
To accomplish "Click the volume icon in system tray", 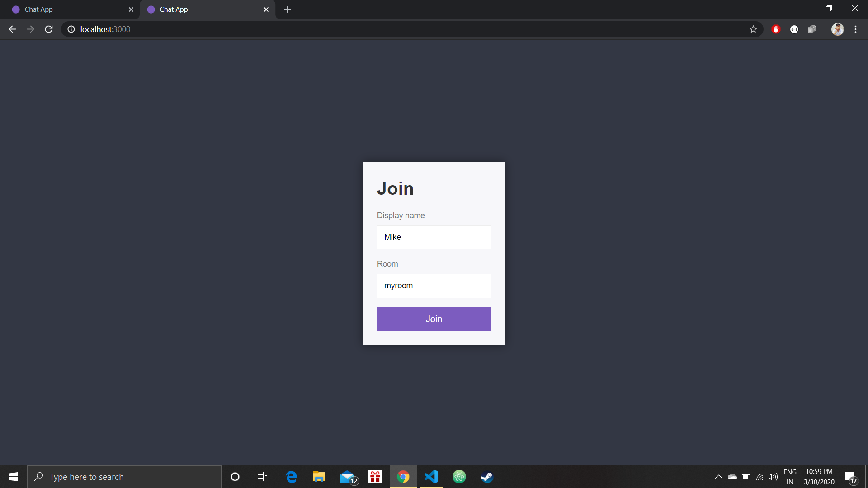I will [773, 477].
